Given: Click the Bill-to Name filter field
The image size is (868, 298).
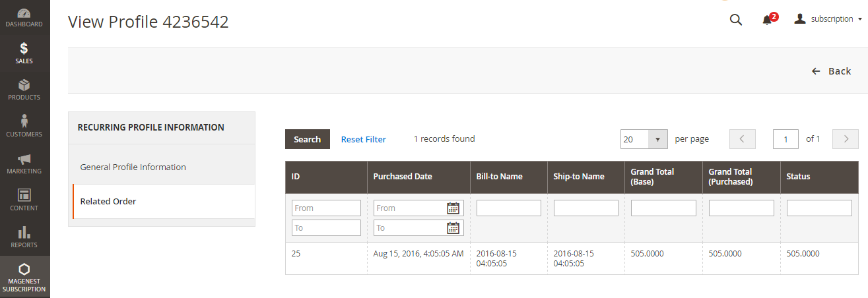Looking at the screenshot, I should coord(508,208).
